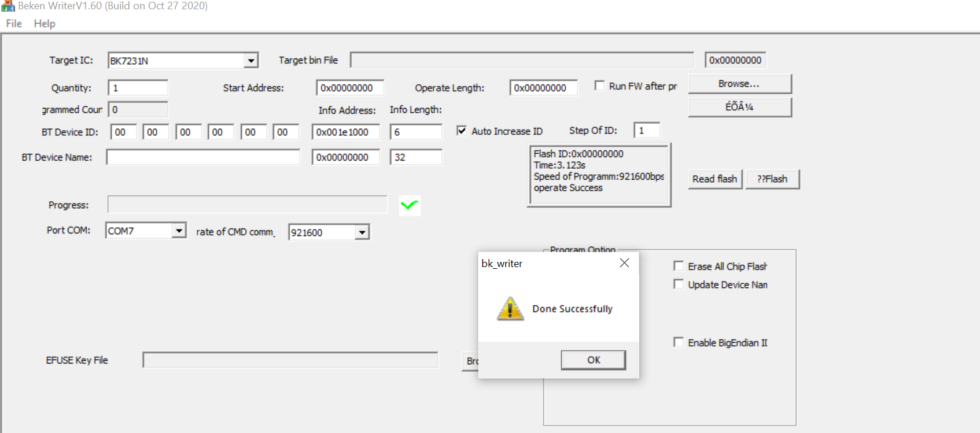Toggle Run FW after program checkbox
The image size is (980, 433).
[x=599, y=86]
